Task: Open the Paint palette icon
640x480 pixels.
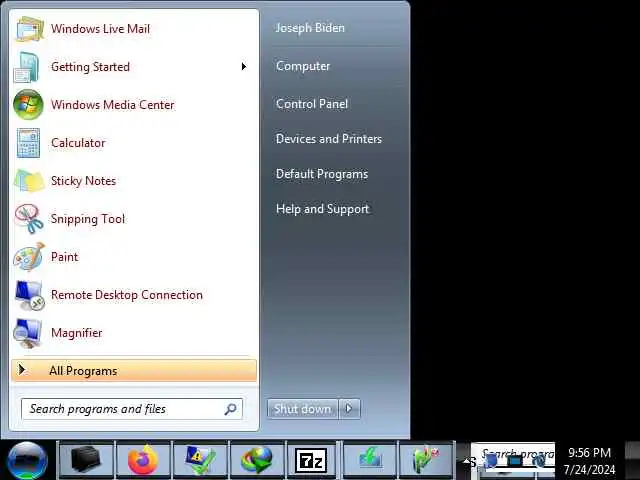Action: pos(29,257)
